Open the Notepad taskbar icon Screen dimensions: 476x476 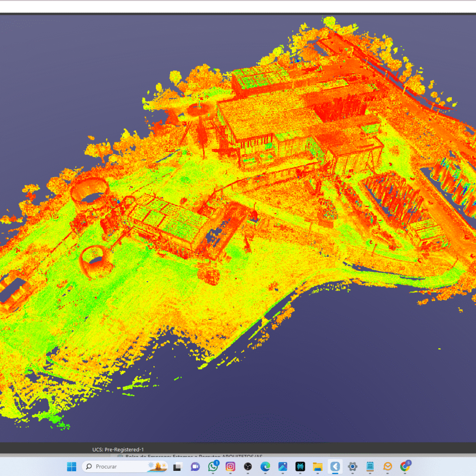[370, 466]
